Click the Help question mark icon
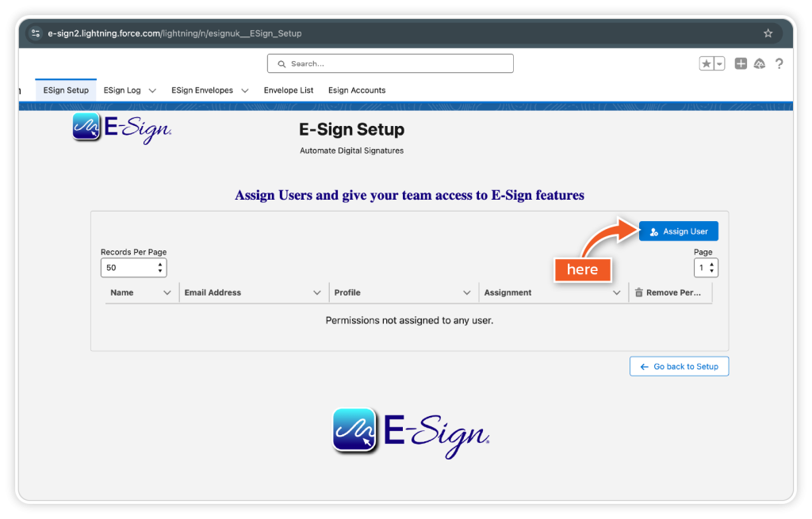The width and height of the screenshot is (812, 519). (779, 64)
